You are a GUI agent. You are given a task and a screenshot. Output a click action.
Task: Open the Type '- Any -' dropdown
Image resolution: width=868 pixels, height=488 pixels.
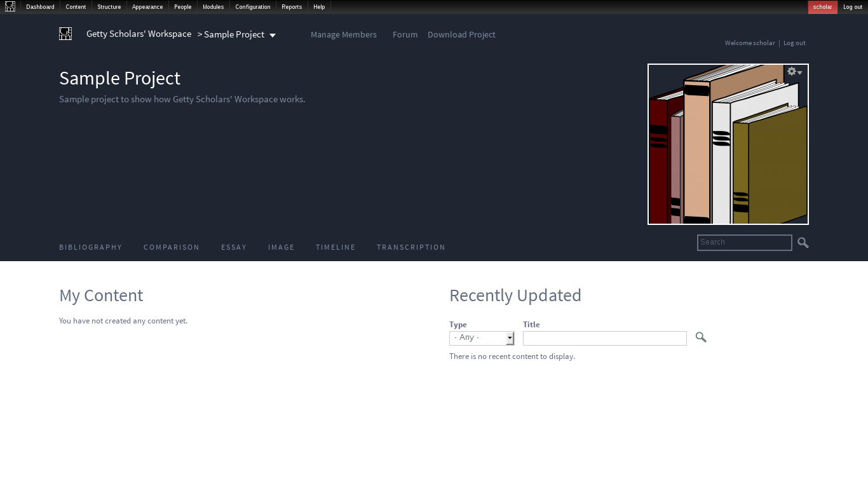pos(482,338)
